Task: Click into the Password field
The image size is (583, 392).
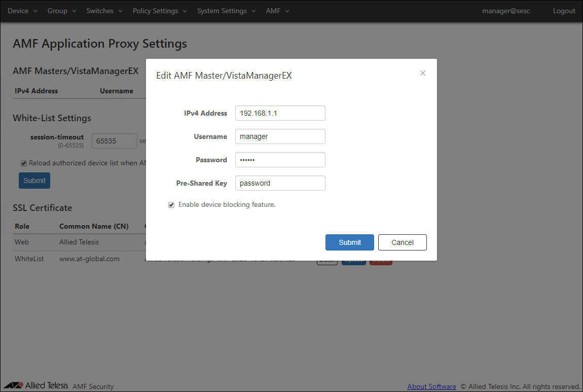Action: 280,160
